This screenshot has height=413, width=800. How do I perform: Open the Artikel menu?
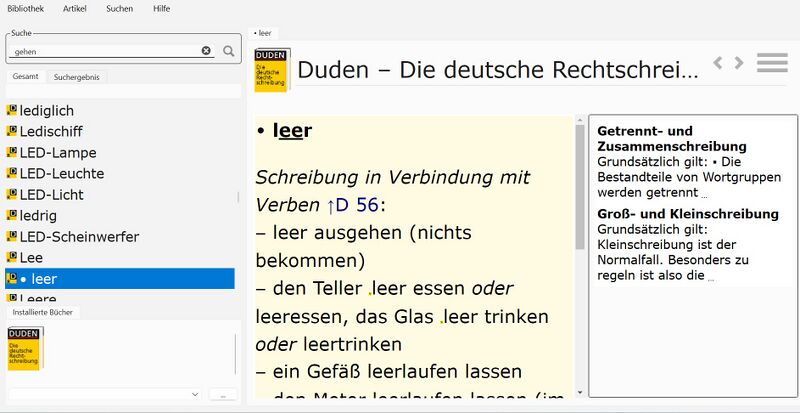(x=74, y=8)
